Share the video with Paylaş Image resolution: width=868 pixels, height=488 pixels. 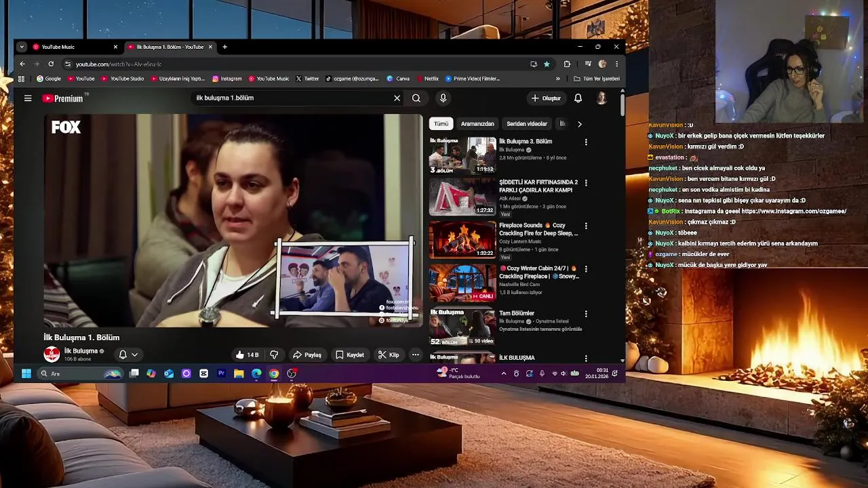307,354
